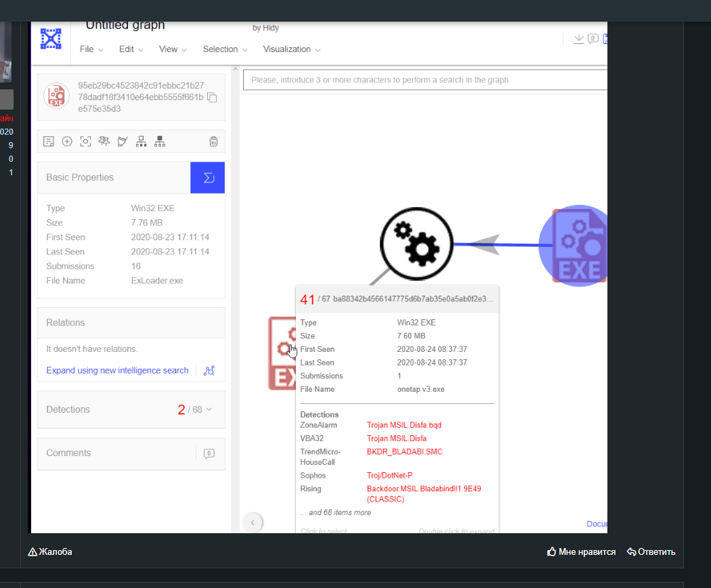Click the graph search input field

click(425, 80)
